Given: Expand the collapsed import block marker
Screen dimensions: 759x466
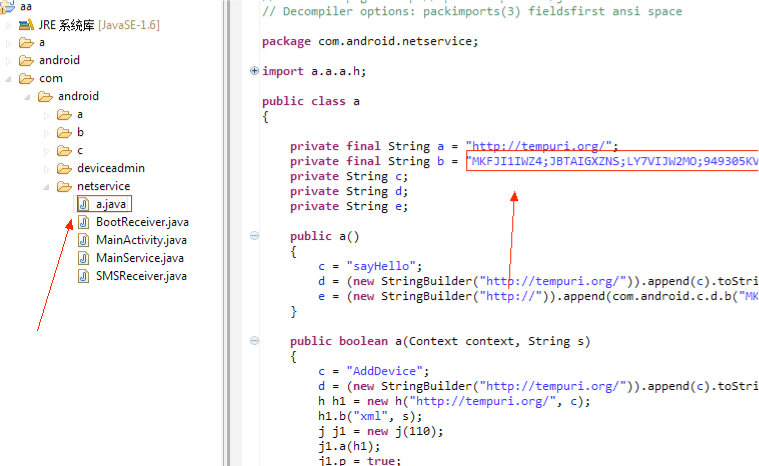Looking at the screenshot, I should (254, 71).
